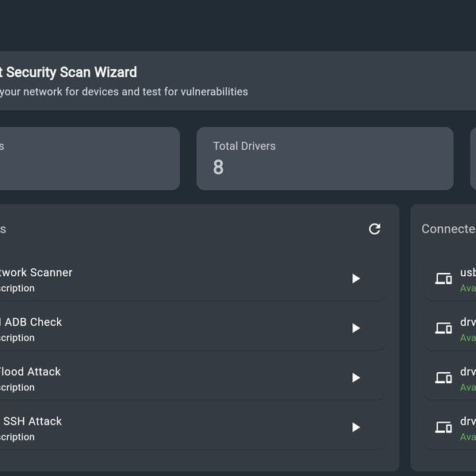This screenshot has width=476, height=476.
Task: Click the wizard subtitle about testing vulnerabilities
Action: (123, 92)
